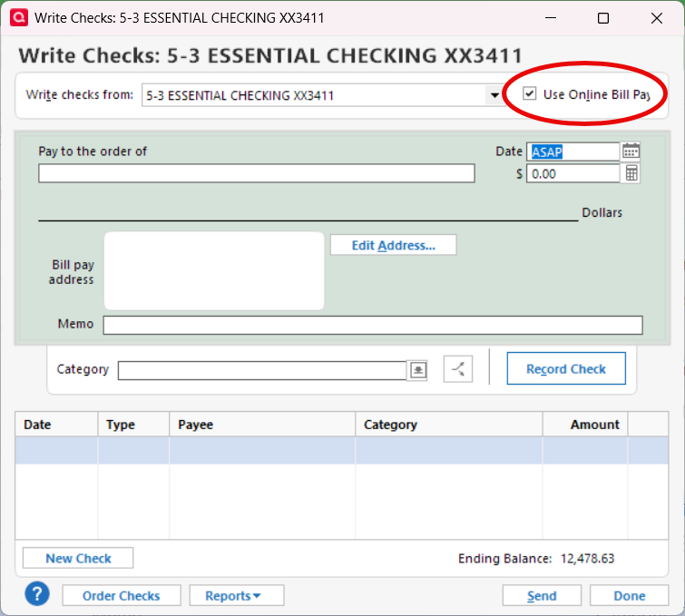Uncheck Use Online Bill Pay checkbox
This screenshot has height=616, width=685.
530,93
